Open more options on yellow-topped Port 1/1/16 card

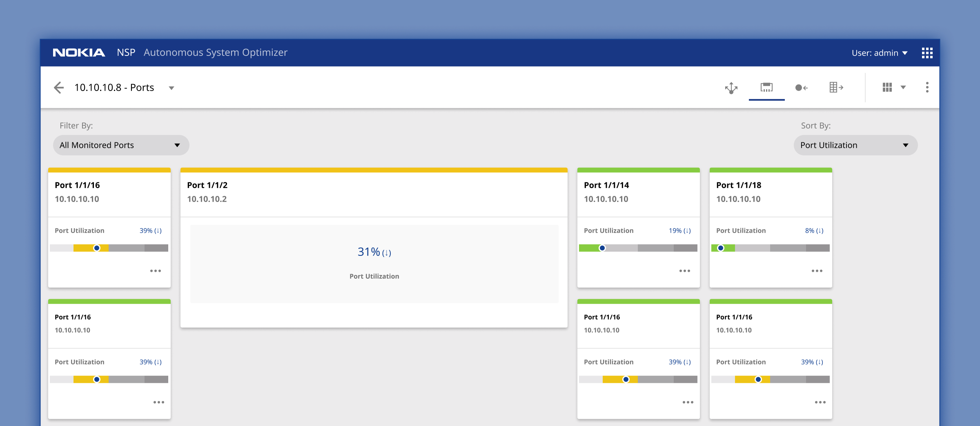click(x=156, y=271)
